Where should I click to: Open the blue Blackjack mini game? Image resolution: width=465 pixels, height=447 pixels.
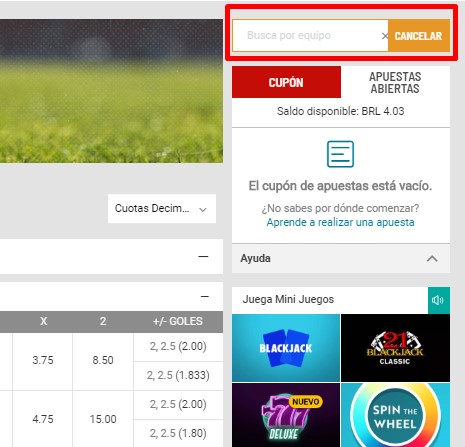pyautogui.click(x=286, y=348)
